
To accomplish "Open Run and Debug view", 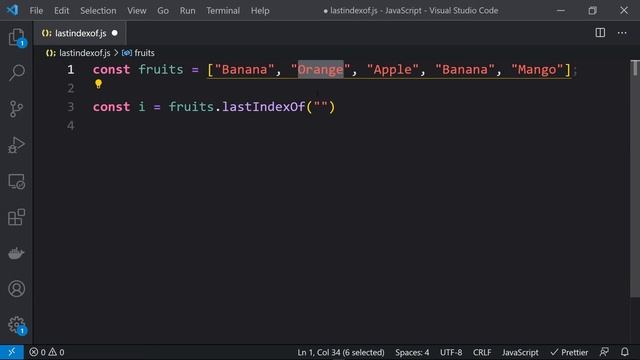I will (x=16, y=145).
